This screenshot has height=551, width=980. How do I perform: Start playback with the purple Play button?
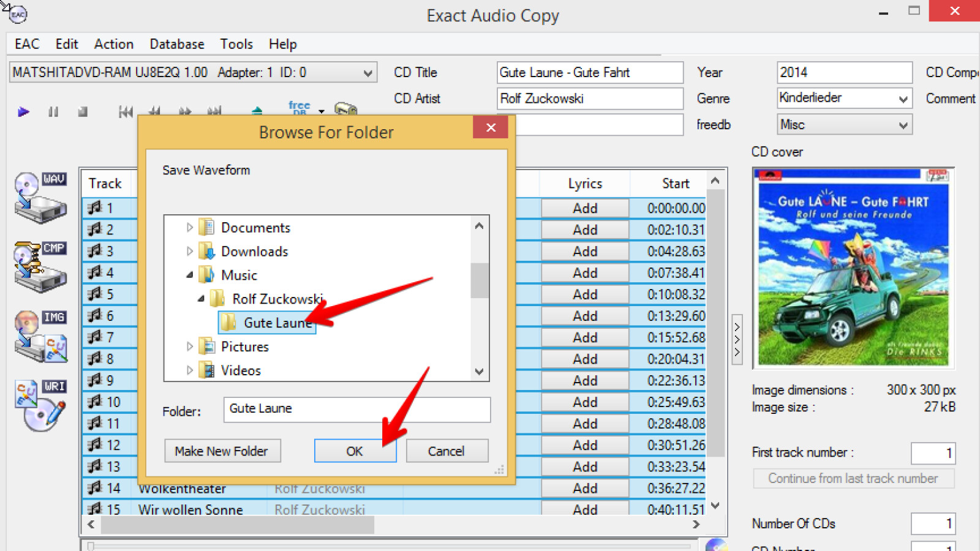pyautogui.click(x=24, y=111)
